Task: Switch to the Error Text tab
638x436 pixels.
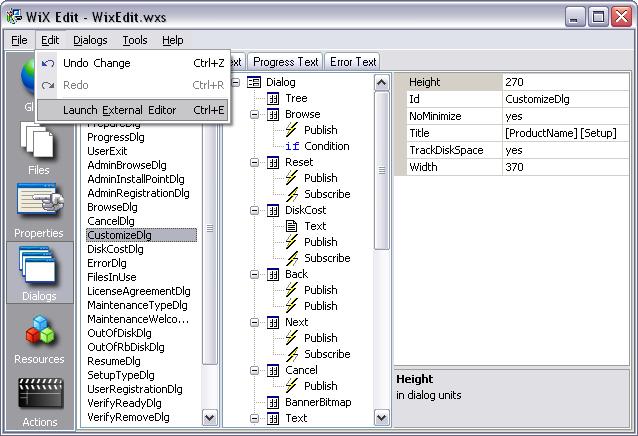Action: click(353, 62)
